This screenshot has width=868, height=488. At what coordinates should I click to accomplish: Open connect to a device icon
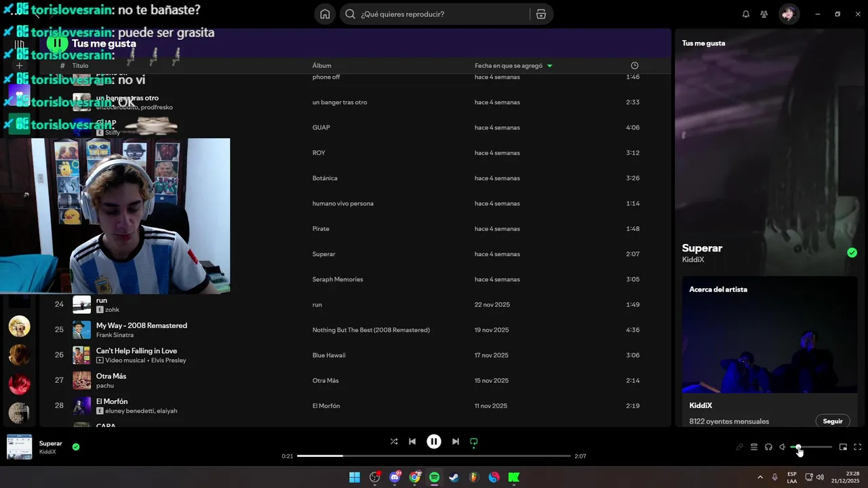coord(768,447)
